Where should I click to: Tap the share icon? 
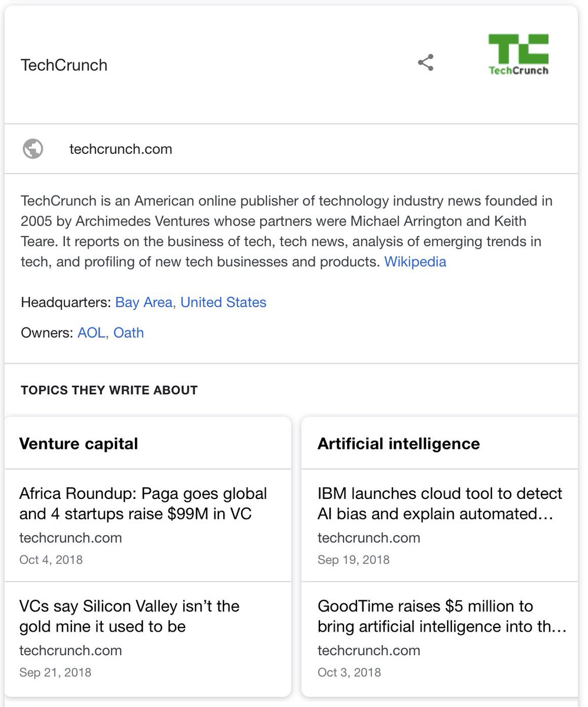(425, 62)
